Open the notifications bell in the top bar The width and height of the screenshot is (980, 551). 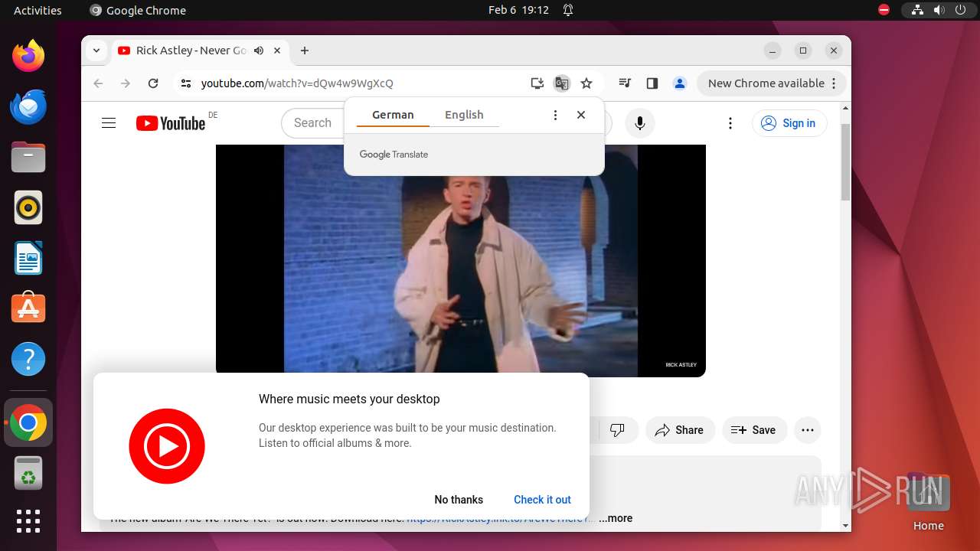[568, 10]
